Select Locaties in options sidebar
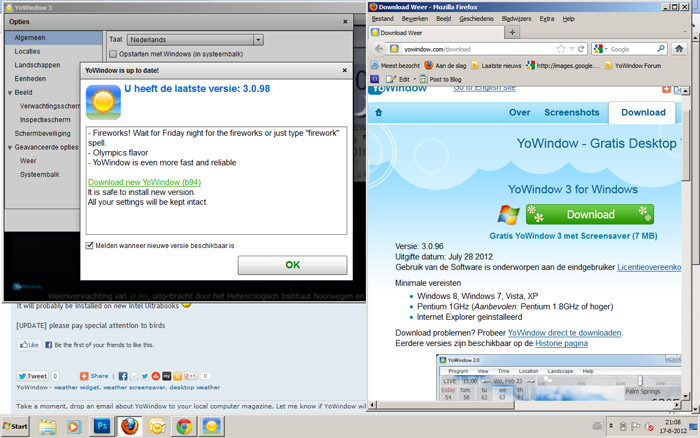700x438 pixels. (x=27, y=51)
